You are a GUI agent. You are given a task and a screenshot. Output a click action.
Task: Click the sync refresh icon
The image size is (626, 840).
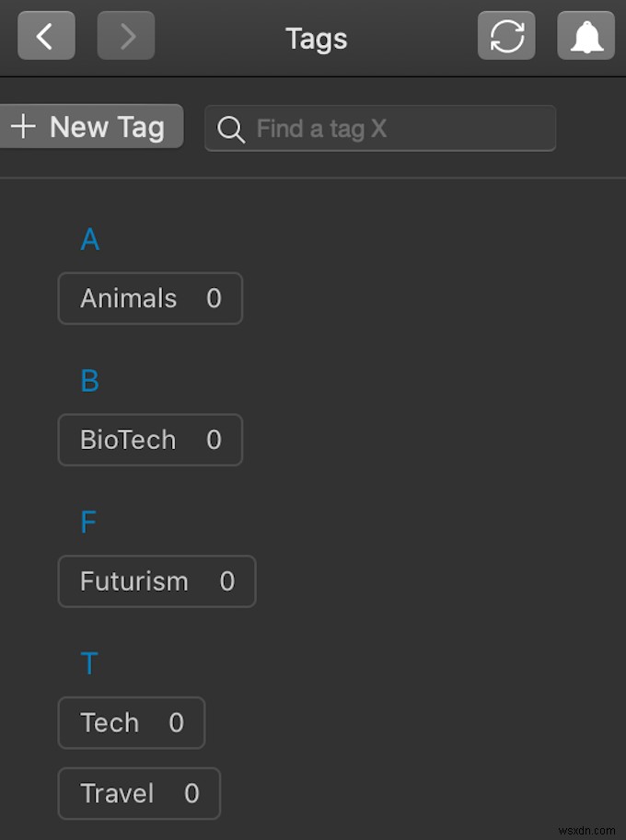coord(506,36)
